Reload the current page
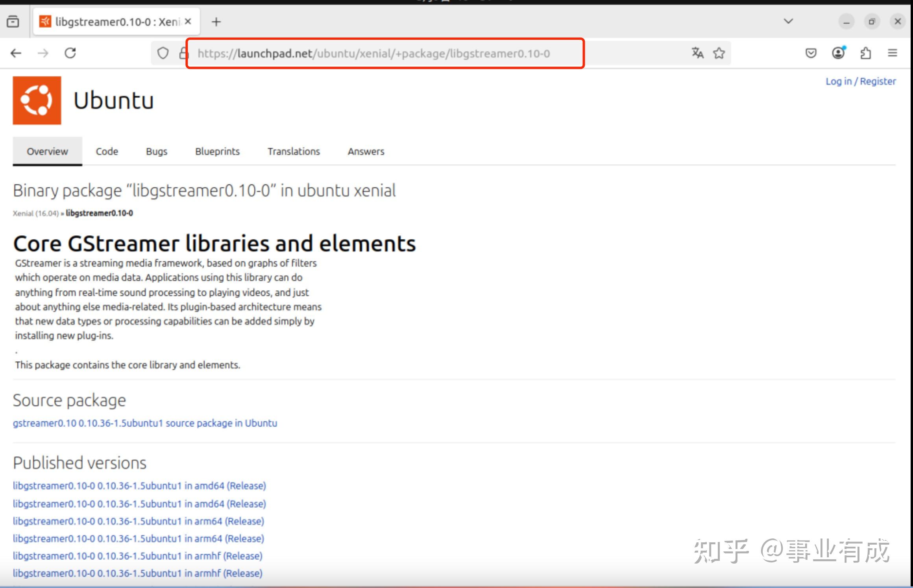The height and width of the screenshot is (588, 913). (70, 52)
